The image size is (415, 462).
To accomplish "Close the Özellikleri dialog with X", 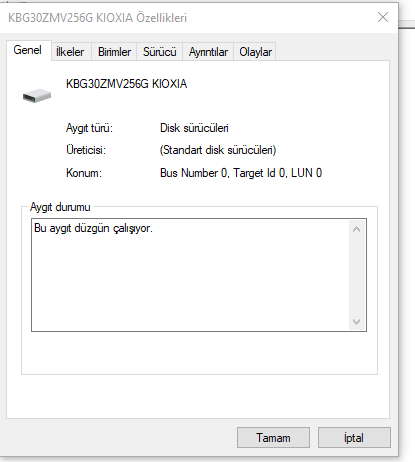I will coord(383,17).
